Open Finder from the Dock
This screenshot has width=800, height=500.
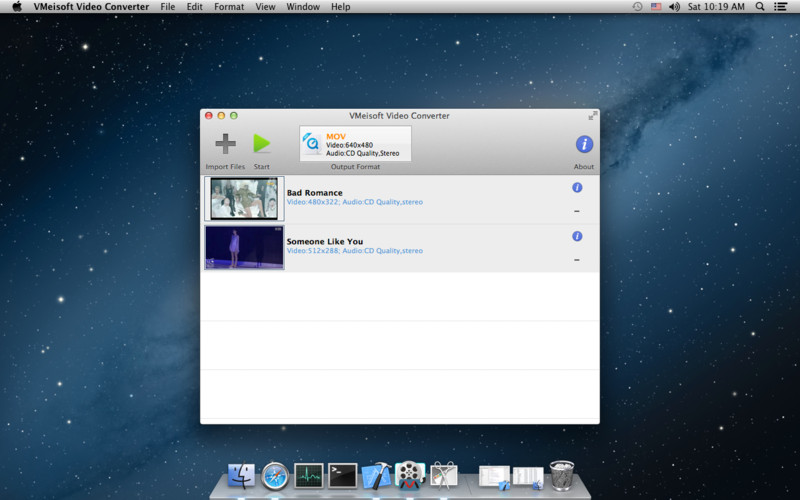point(241,475)
